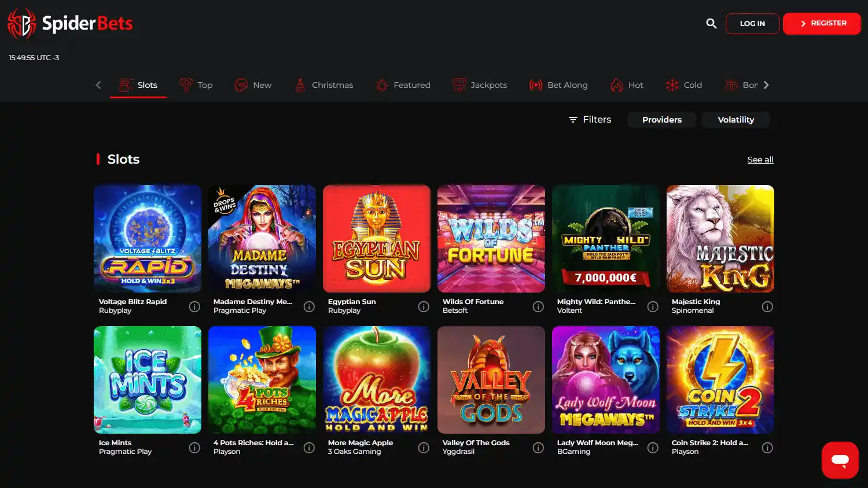The height and width of the screenshot is (488, 868).
Task: Open info for More Magic Apple
Action: [x=424, y=448]
